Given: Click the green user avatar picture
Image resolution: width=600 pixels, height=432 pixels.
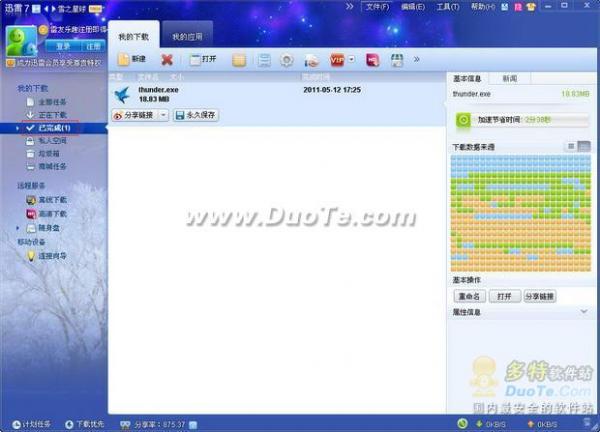Looking at the screenshot, I should [x=21, y=42].
